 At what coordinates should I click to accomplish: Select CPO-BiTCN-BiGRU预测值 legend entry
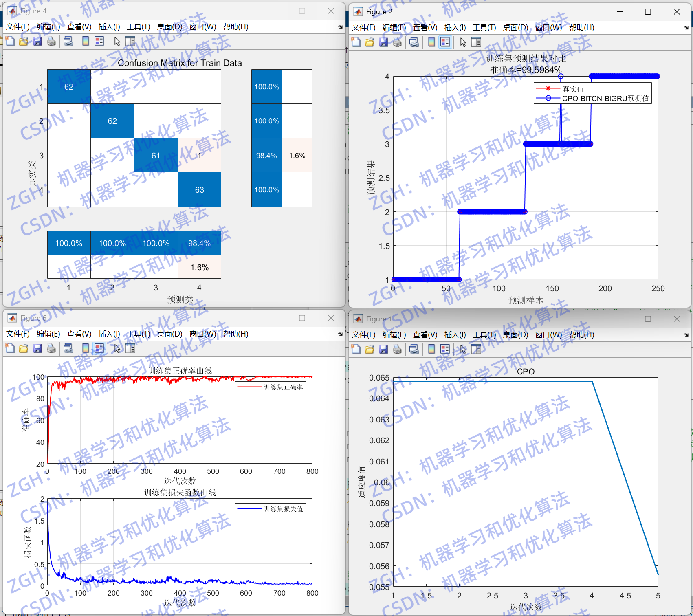(x=605, y=99)
